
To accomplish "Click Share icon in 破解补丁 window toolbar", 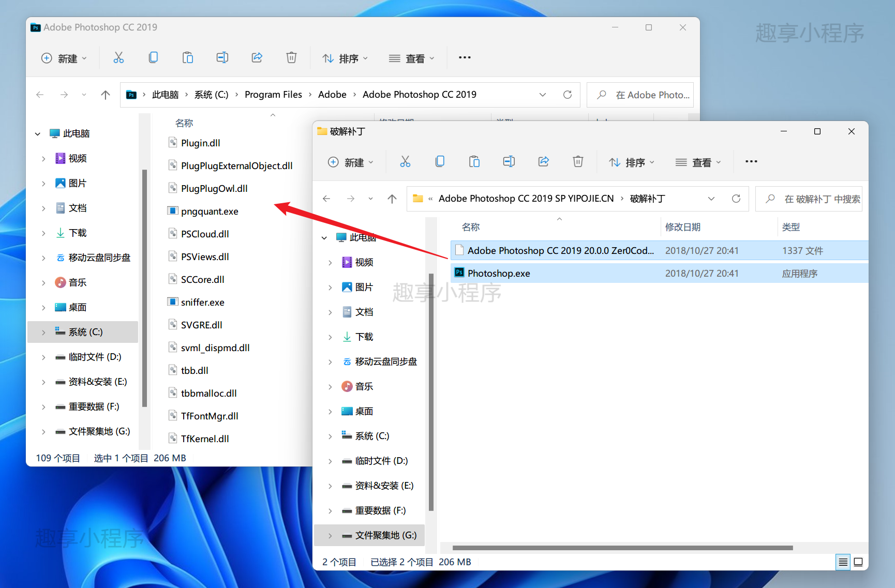I will coord(544,162).
